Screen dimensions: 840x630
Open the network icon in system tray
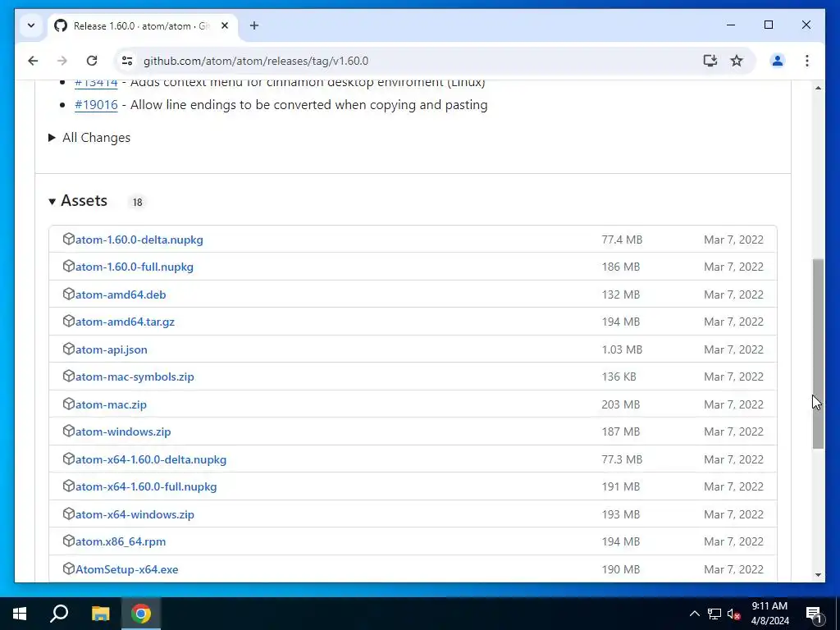click(x=714, y=614)
